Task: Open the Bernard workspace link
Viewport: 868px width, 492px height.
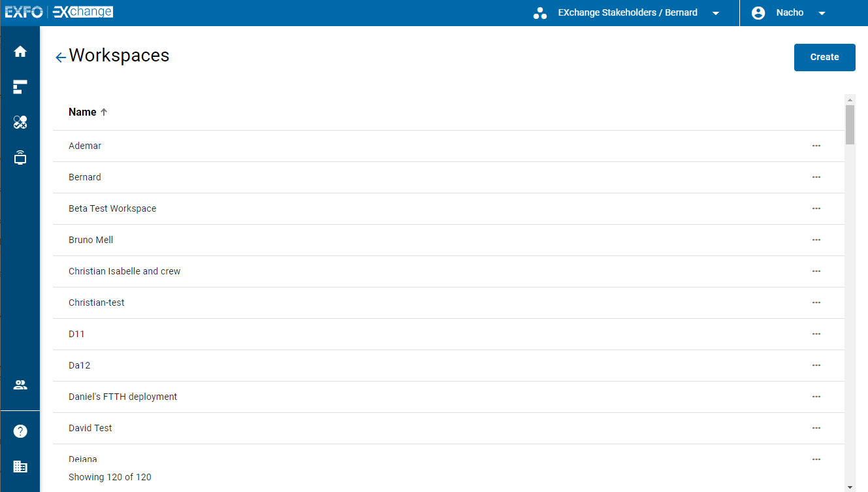Action: (x=84, y=177)
